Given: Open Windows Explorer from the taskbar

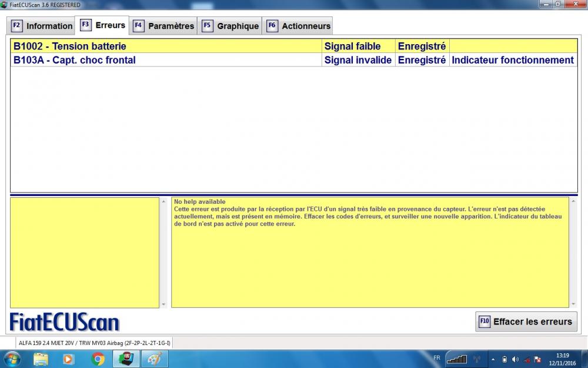Looking at the screenshot, I should (41, 359).
